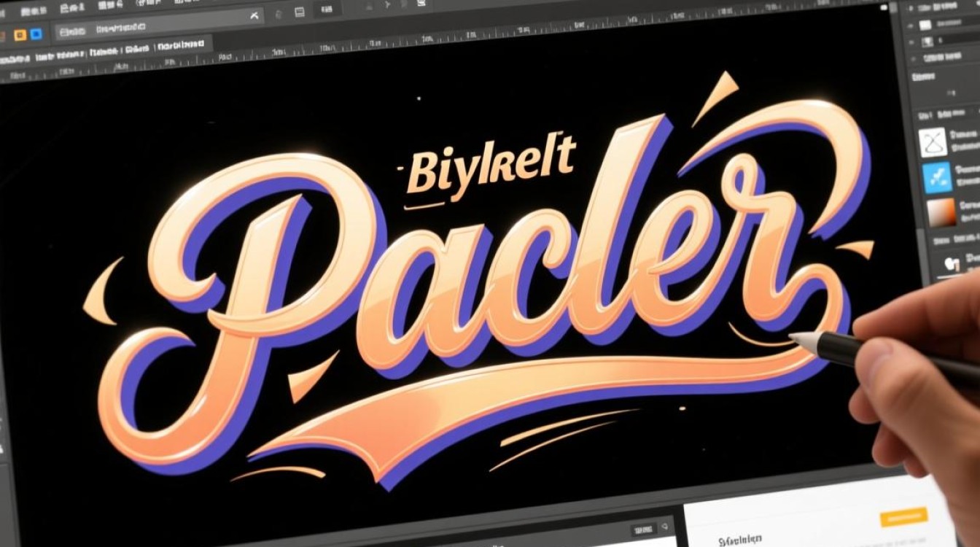980x547 pixels.
Task: Click the yellow button in bottom white panel
Action: pos(903,517)
